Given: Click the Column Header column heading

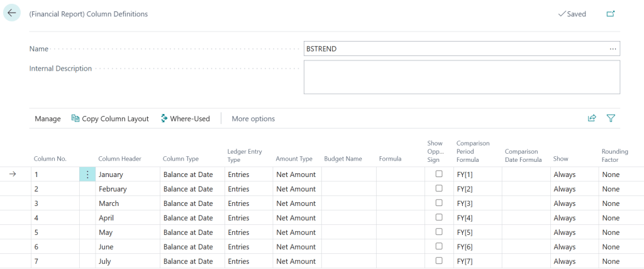Looking at the screenshot, I should click(x=120, y=159).
